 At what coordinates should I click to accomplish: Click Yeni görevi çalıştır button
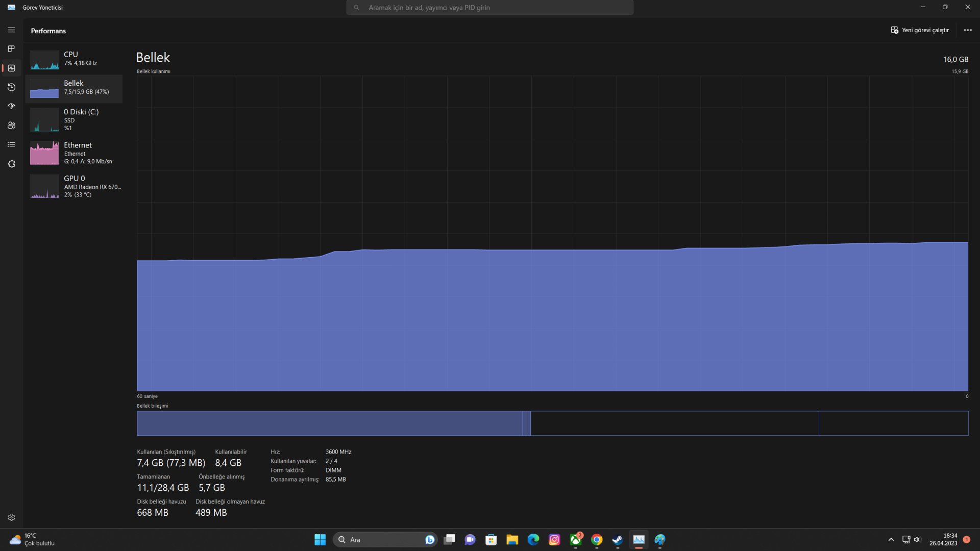pyautogui.click(x=920, y=30)
